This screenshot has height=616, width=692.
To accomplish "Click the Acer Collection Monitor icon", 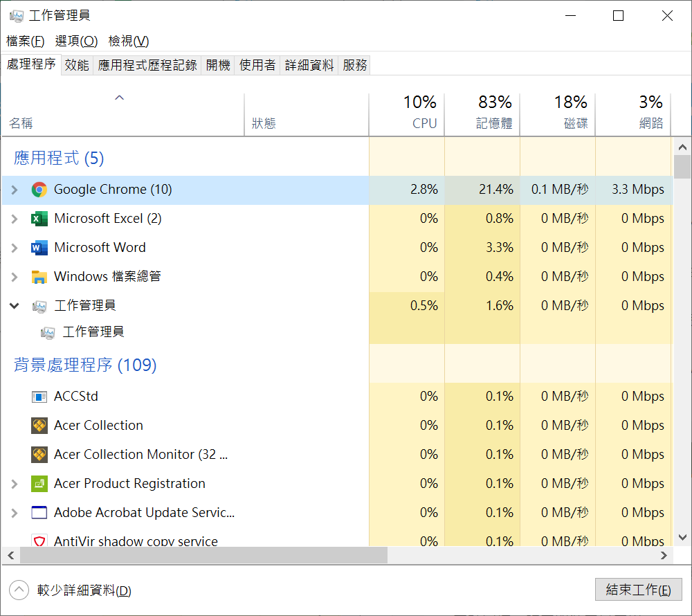I will [x=39, y=455].
